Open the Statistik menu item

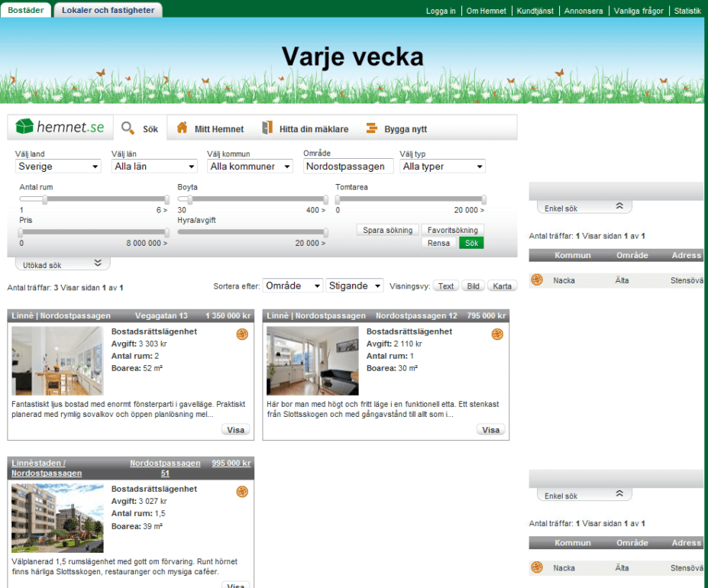pyautogui.click(x=687, y=11)
